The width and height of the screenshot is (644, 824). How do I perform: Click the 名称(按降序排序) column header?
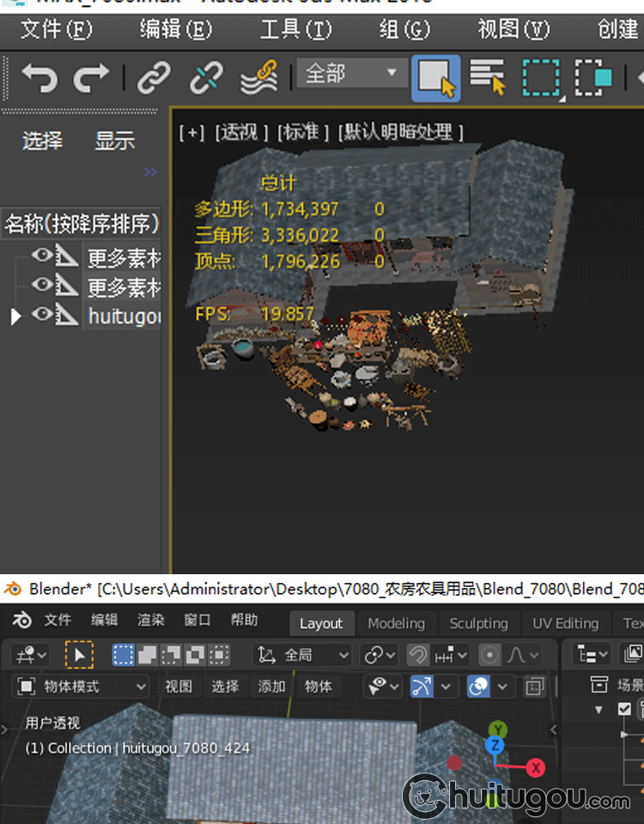[x=81, y=224]
